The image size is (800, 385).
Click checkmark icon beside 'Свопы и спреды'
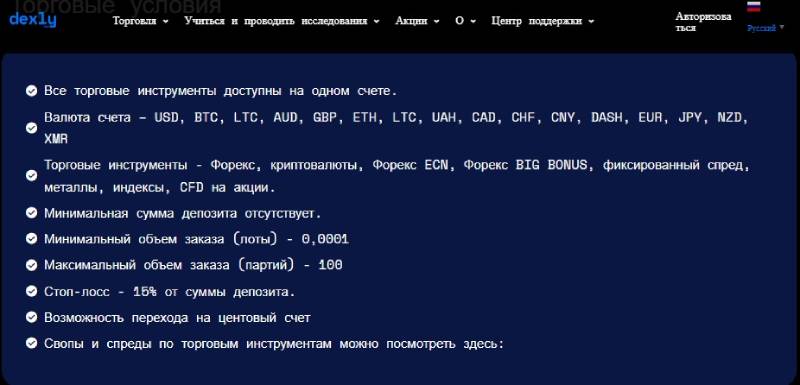click(32, 344)
